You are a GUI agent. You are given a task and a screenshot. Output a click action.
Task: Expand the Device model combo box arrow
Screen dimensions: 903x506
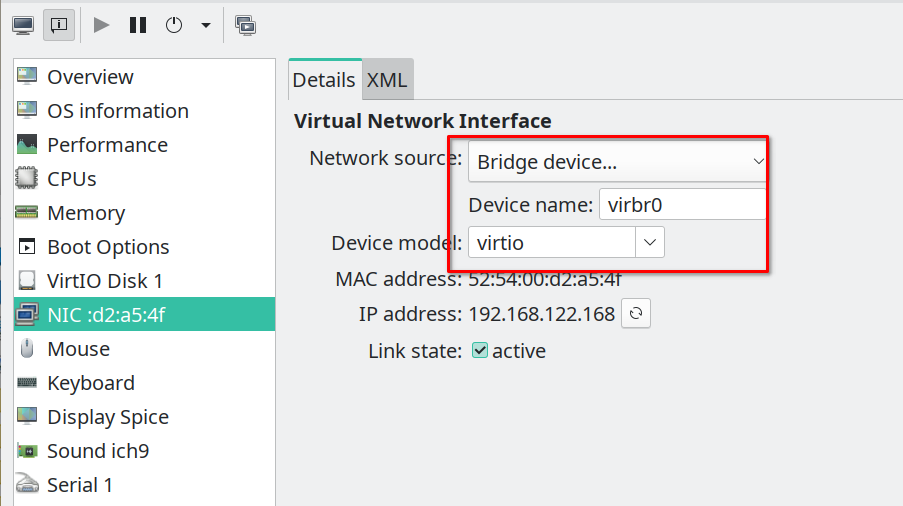pos(650,242)
